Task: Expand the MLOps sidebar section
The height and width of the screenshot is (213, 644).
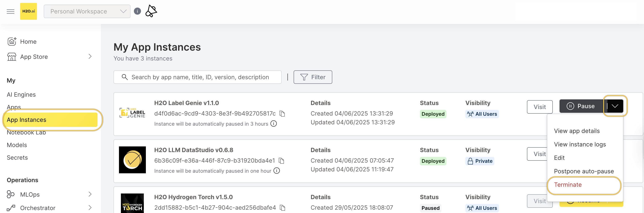Action: click(90, 194)
